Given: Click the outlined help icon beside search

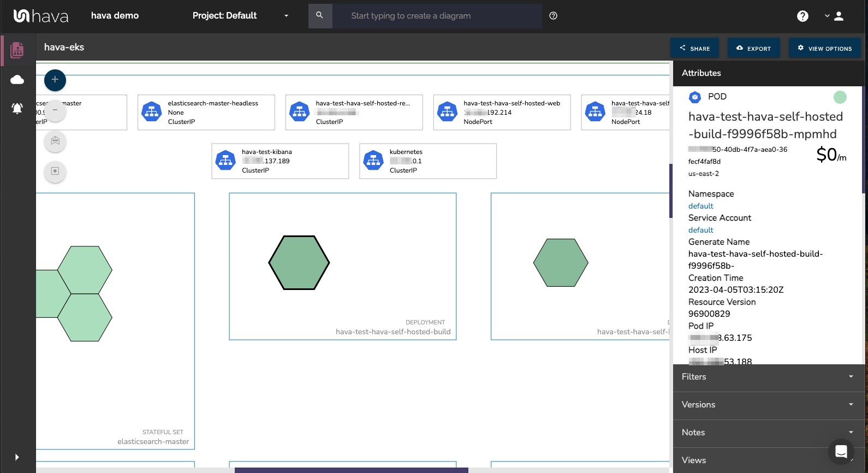Looking at the screenshot, I should coord(553,16).
